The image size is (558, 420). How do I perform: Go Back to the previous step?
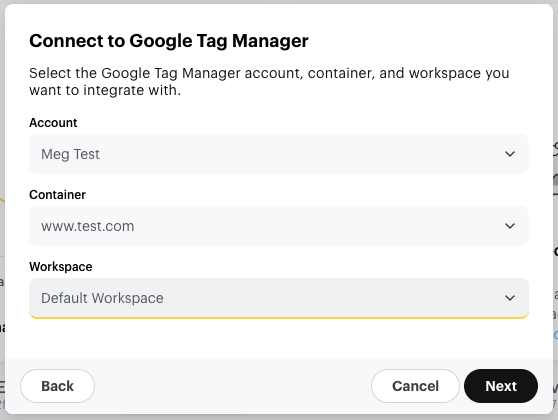(x=57, y=386)
